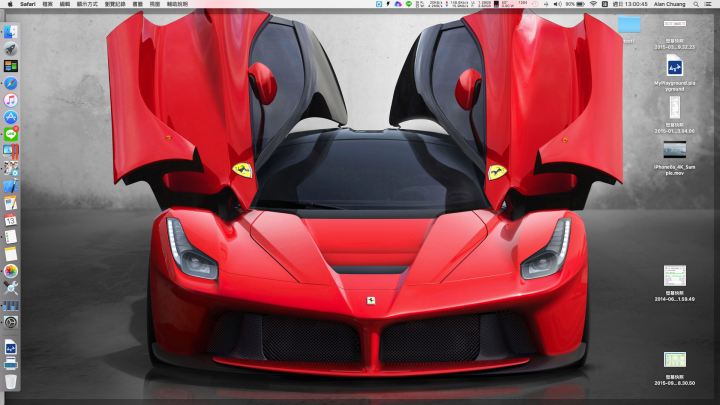Launch Xcode hammer icon in Dock
The height and width of the screenshot is (405, 720).
coord(11,186)
